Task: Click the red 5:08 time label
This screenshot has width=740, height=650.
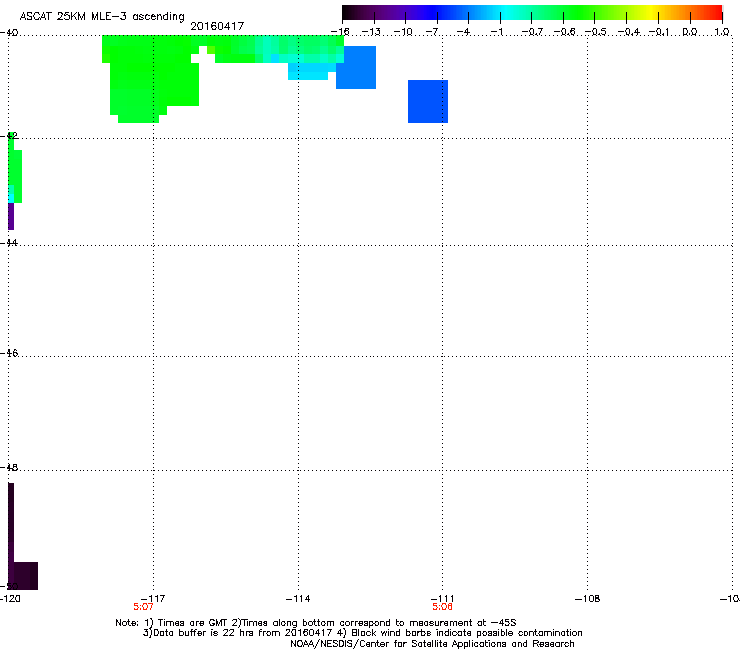Action: point(442,607)
